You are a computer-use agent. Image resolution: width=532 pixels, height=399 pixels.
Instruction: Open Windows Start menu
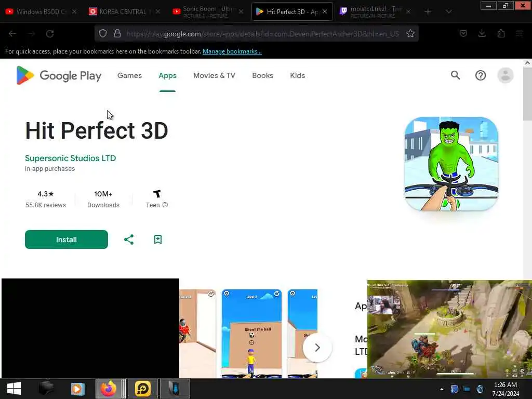14,389
